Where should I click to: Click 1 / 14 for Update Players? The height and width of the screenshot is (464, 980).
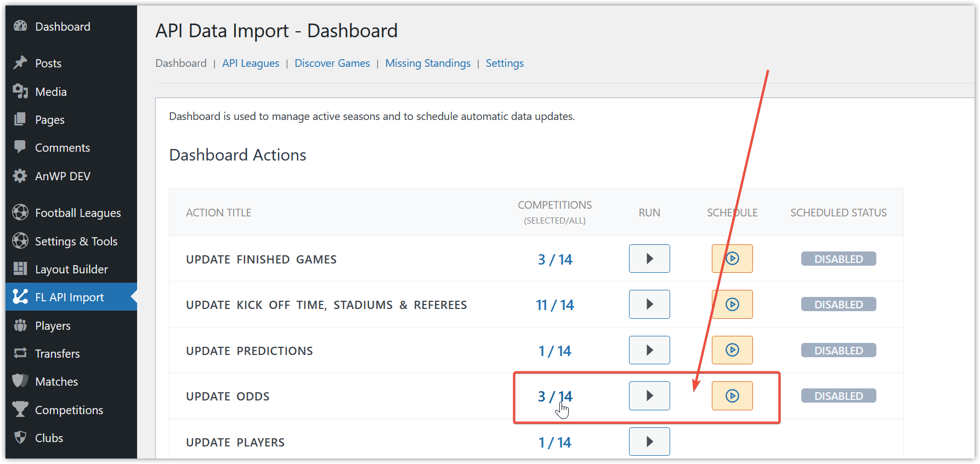(555, 442)
